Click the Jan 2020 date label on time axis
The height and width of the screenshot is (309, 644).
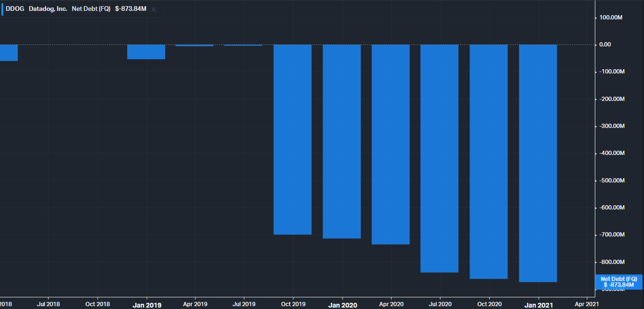pyautogui.click(x=343, y=305)
